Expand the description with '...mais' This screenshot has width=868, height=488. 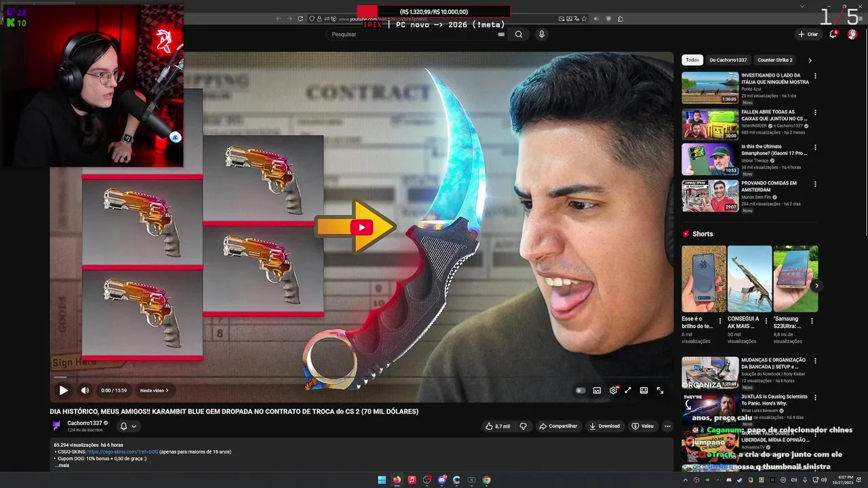(62, 465)
